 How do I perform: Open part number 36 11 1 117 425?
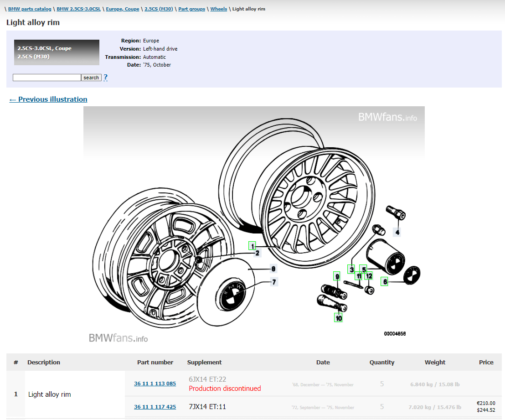tap(155, 407)
